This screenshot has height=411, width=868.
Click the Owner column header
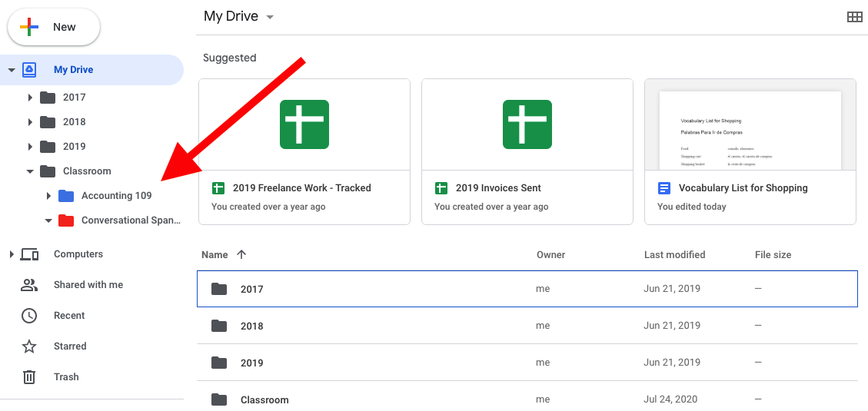click(550, 255)
